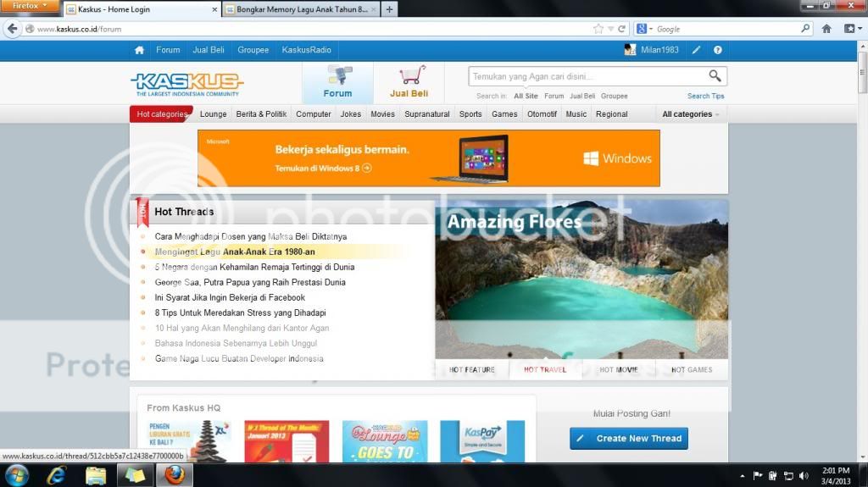
Task: Click the page vertical scrollbar thumb
Action: [x=862, y=73]
